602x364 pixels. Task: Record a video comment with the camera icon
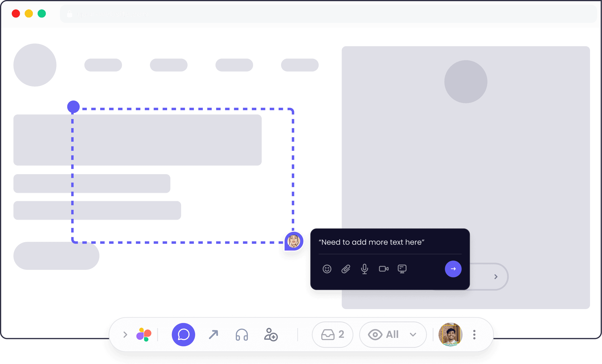click(x=384, y=269)
